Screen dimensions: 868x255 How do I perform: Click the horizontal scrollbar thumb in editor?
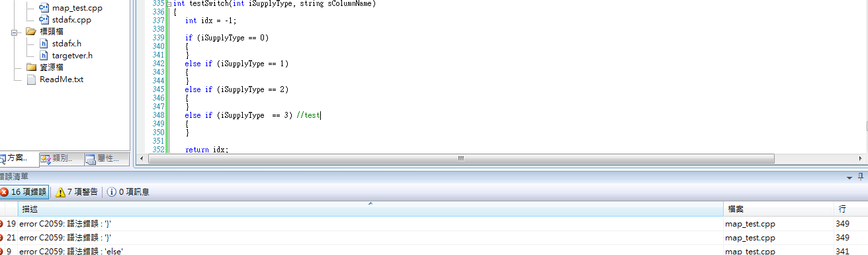click(460, 159)
